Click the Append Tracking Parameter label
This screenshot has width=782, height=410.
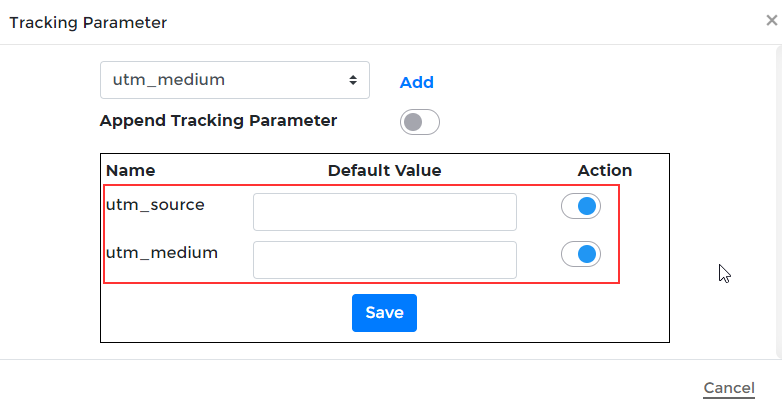[218, 121]
